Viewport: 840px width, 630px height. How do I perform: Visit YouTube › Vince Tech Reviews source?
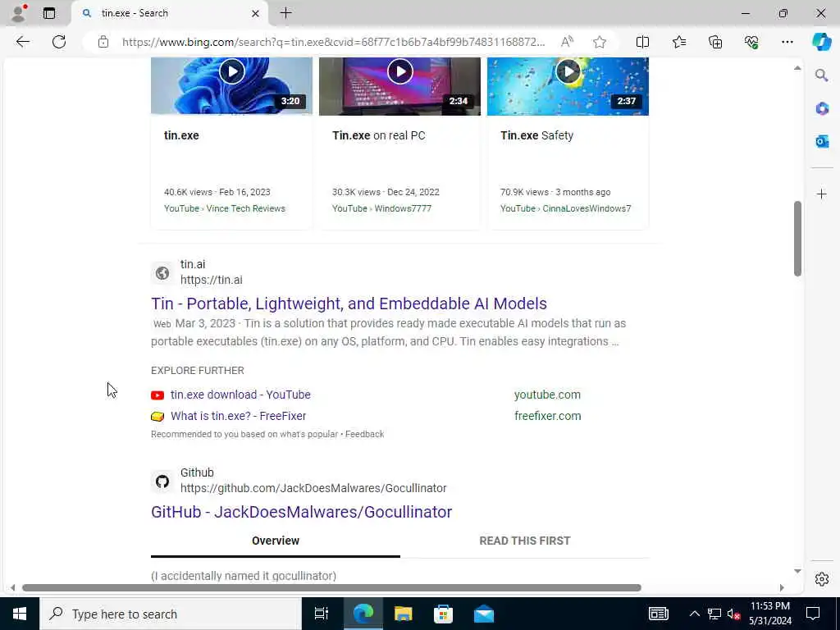[x=225, y=208]
